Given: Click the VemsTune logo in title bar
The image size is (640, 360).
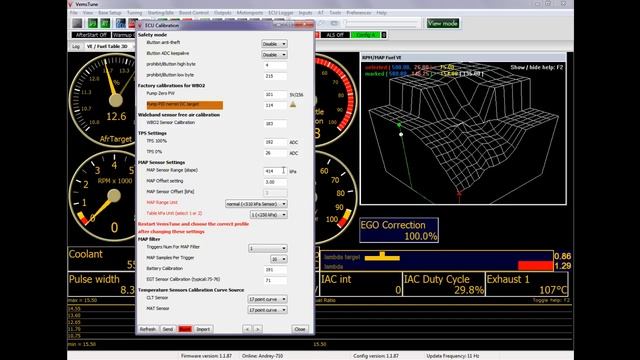Looking at the screenshot, I should pos(70,4).
